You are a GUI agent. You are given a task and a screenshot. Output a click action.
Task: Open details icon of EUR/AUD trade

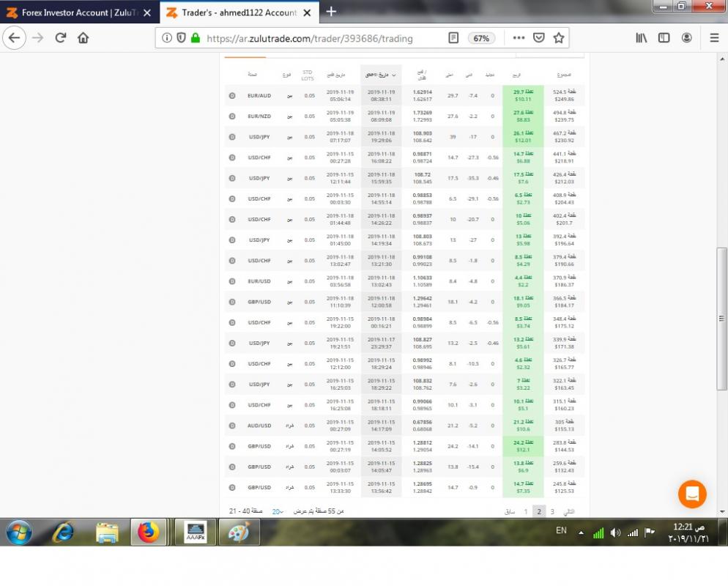point(232,96)
